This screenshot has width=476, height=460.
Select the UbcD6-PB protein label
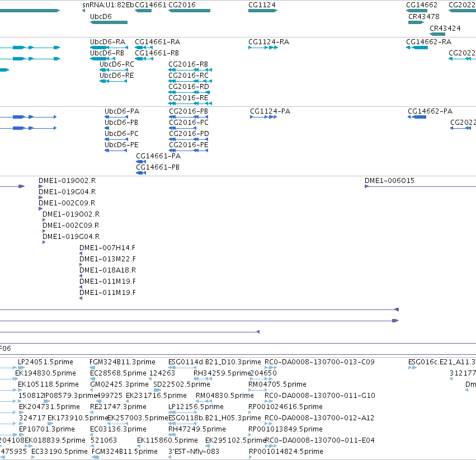[121, 123]
